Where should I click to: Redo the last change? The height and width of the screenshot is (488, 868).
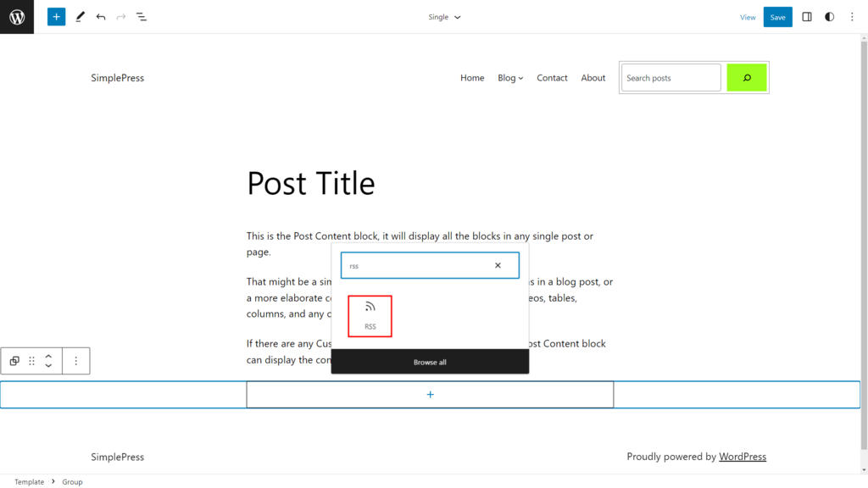click(x=121, y=16)
